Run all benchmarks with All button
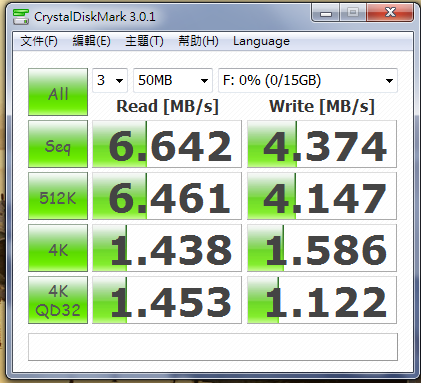 click(x=58, y=92)
